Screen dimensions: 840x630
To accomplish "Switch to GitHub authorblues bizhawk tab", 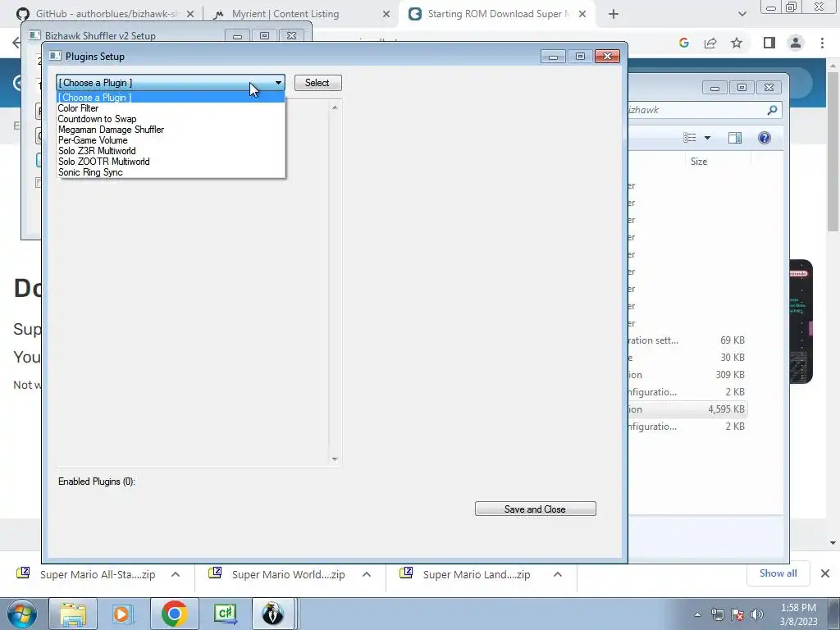I will (106, 14).
